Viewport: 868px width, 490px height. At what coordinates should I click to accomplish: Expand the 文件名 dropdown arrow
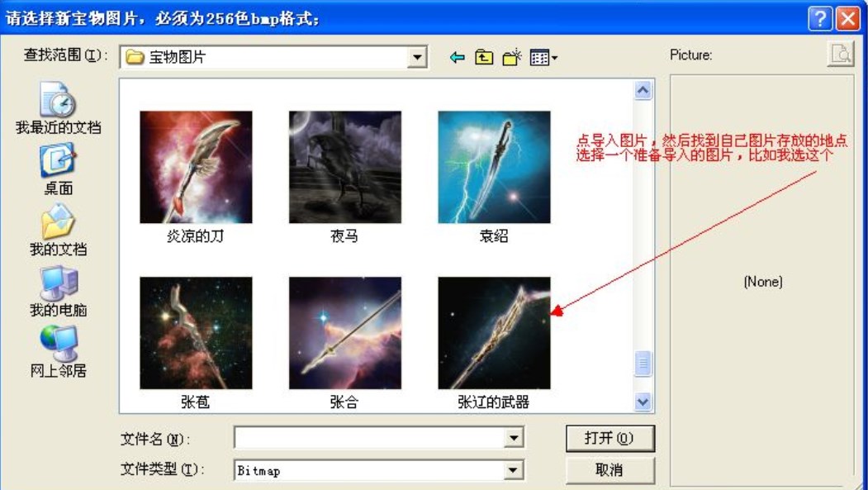[515, 438]
